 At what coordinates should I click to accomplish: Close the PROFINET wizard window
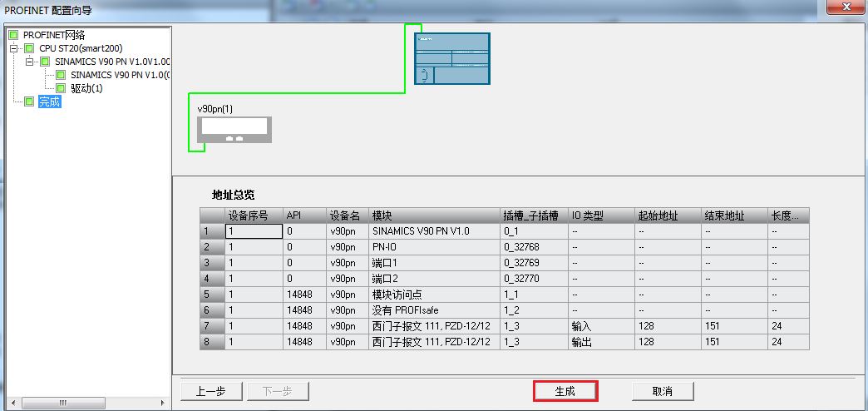click(846, 7)
